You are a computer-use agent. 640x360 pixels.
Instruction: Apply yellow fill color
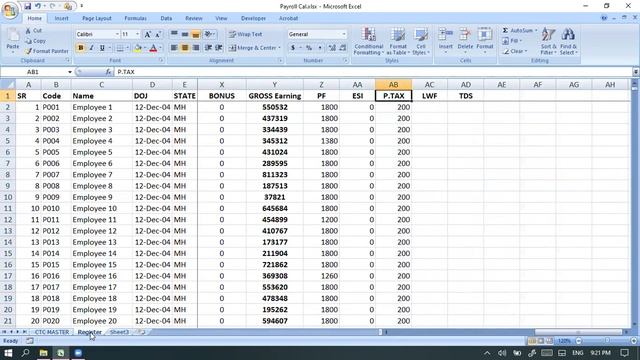pyautogui.click(x=138, y=48)
